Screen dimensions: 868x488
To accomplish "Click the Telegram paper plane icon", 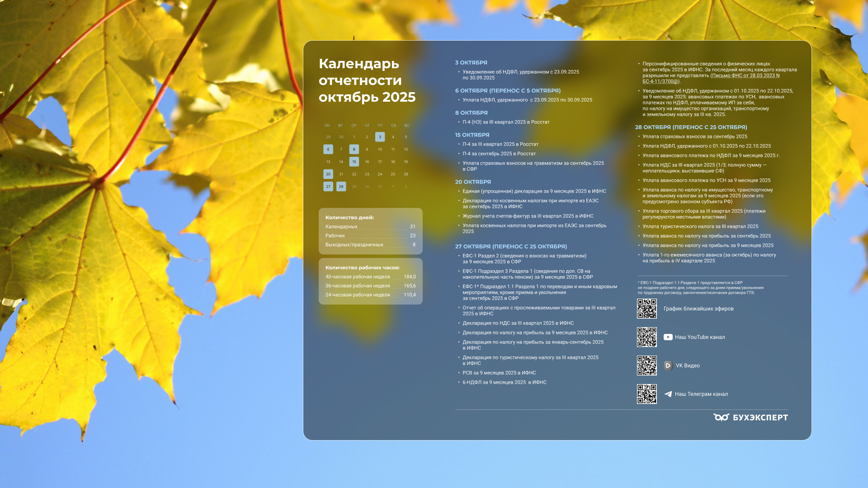I will click(668, 394).
